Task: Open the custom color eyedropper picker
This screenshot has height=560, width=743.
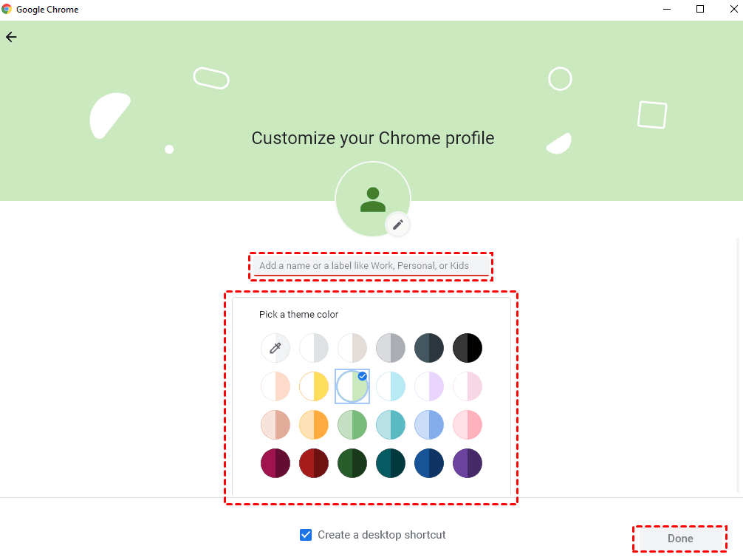Action: coord(275,348)
